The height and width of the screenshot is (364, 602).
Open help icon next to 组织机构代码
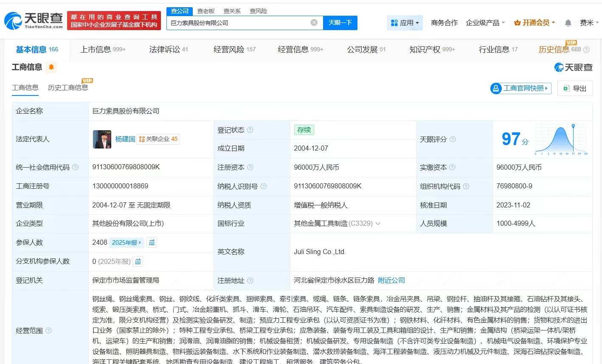[466, 186]
